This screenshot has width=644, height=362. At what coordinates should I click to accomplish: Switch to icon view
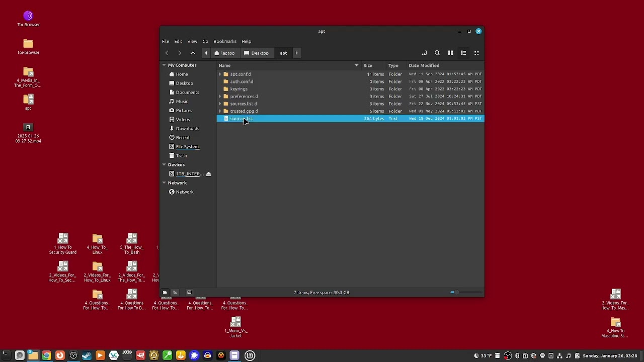coord(450,53)
